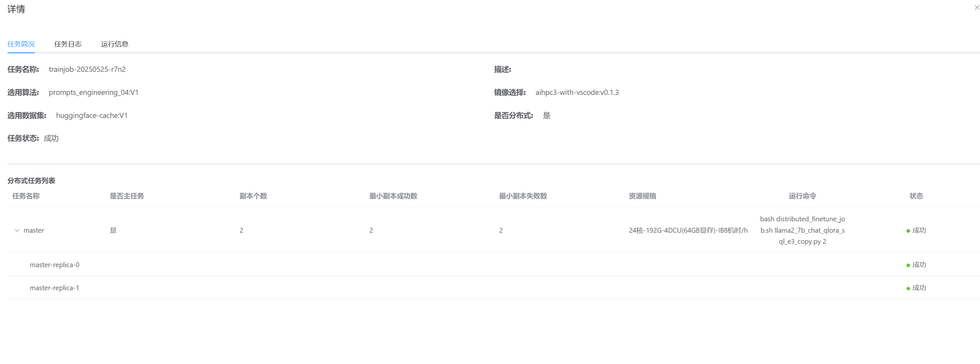Select the 任务简况 tab
The image size is (980, 364).
[x=21, y=44]
